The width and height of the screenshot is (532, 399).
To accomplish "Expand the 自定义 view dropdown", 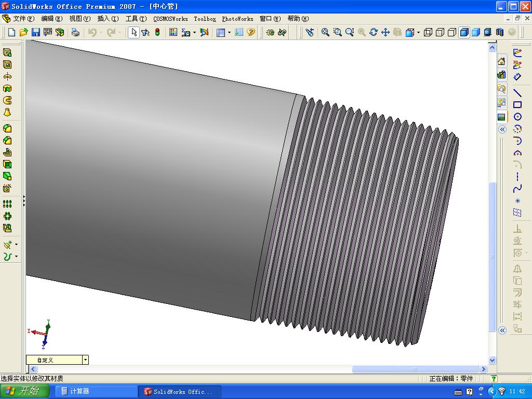I will (x=86, y=360).
